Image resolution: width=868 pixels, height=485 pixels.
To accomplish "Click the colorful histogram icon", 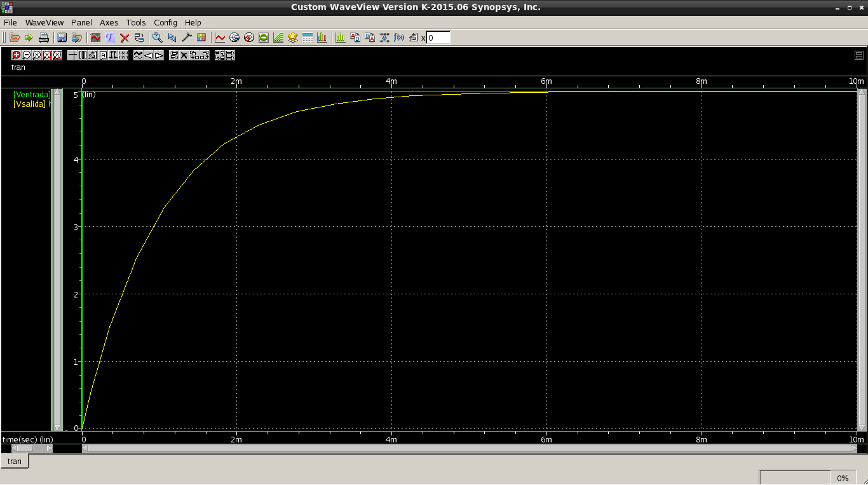I will click(x=322, y=38).
